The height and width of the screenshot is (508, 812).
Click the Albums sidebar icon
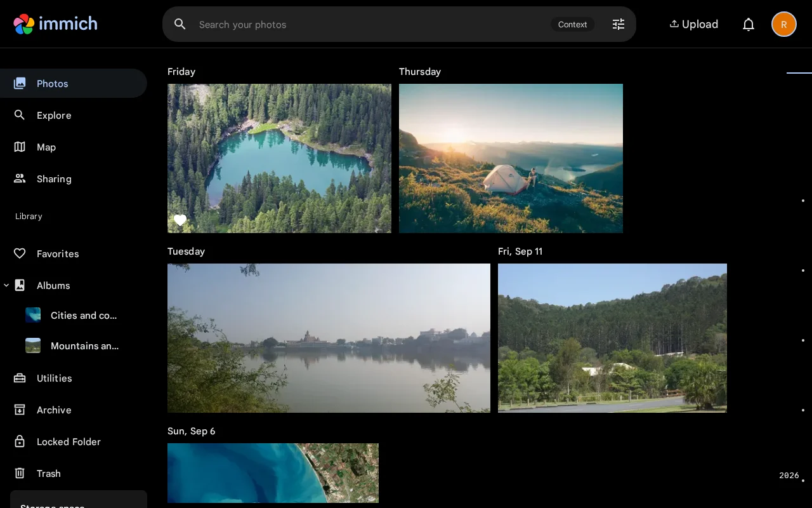coord(20,285)
